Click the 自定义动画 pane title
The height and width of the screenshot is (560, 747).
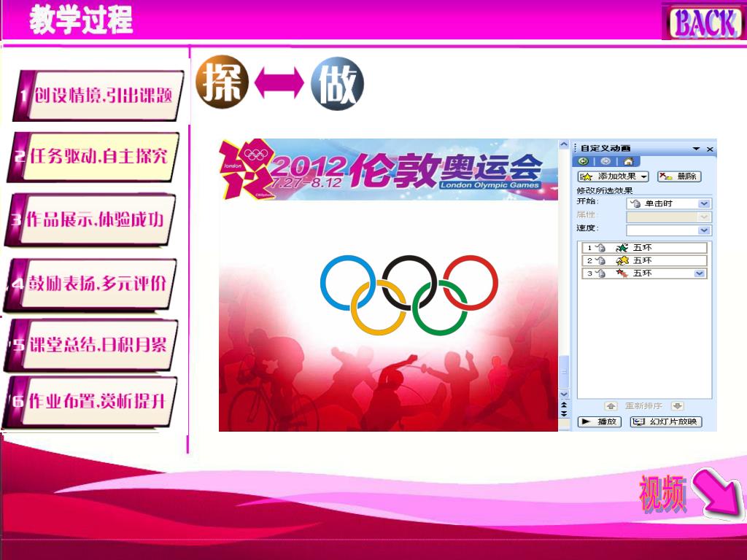coord(605,149)
